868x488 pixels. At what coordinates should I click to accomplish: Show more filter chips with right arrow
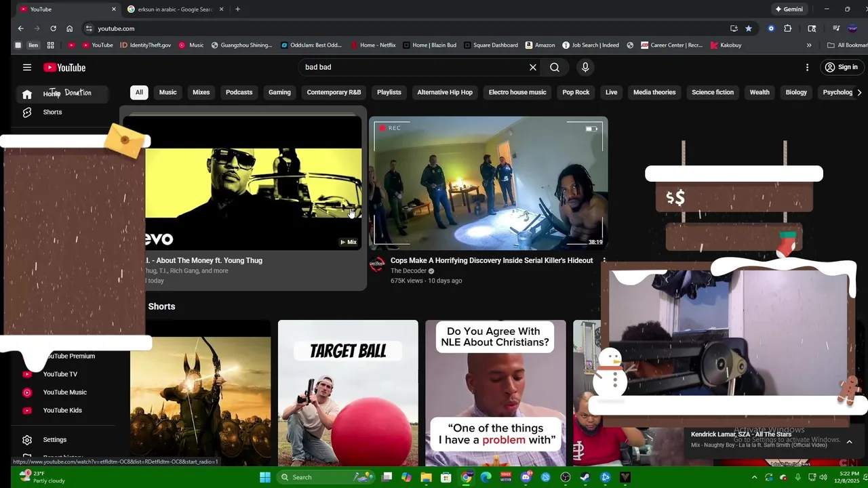(x=859, y=92)
